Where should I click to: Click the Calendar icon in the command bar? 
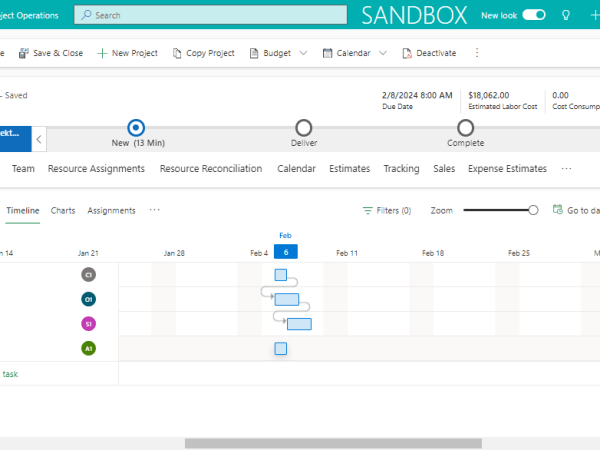coord(327,53)
